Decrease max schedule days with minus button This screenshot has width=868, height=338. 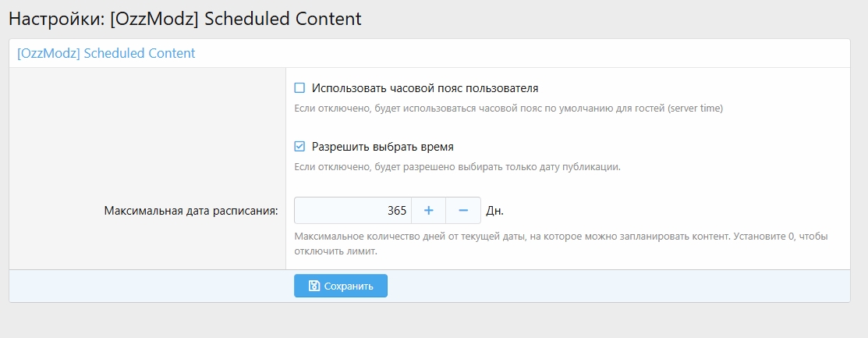coord(463,211)
